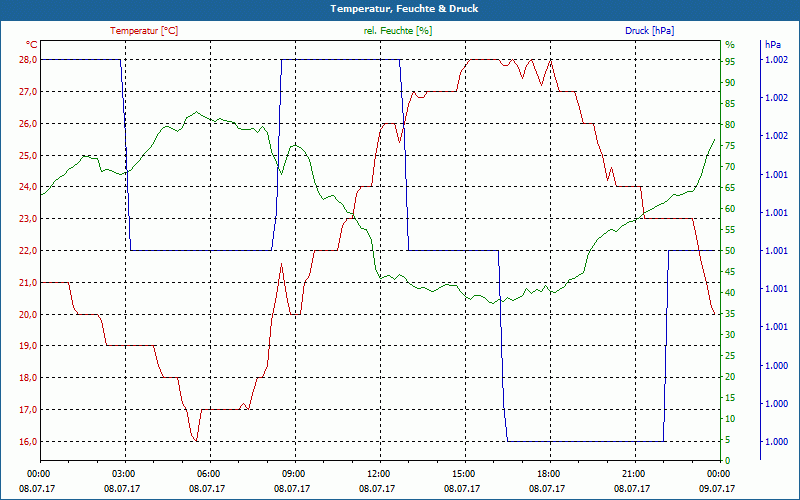800x500 pixels.
Task: Click the °C unit label on the temperature axis
Action: pyautogui.click(x=31, y=45)
